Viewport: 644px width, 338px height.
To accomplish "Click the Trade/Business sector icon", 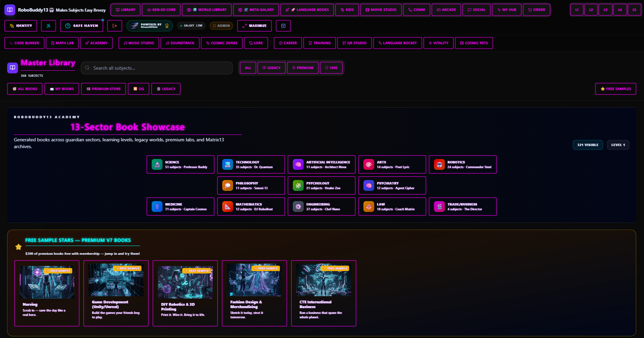I will [439, 207].
